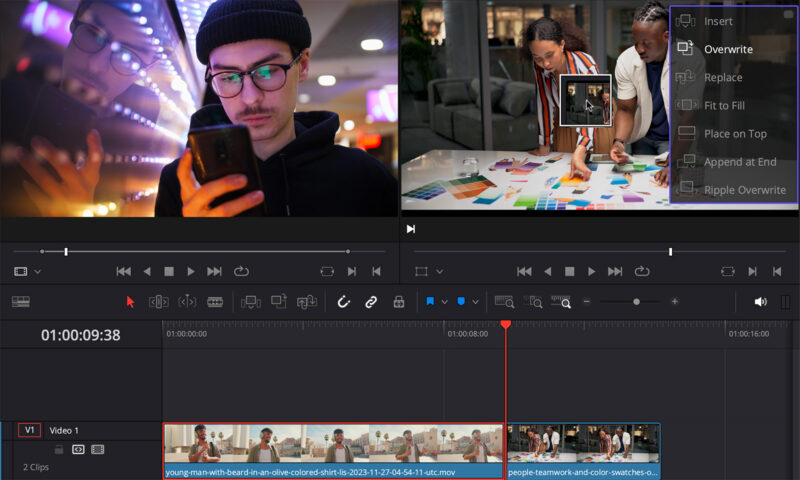The height and width of the screenshot is (480, 800).
Task: Click the Insert Clip toolbar icon
Action: point(251,302)
